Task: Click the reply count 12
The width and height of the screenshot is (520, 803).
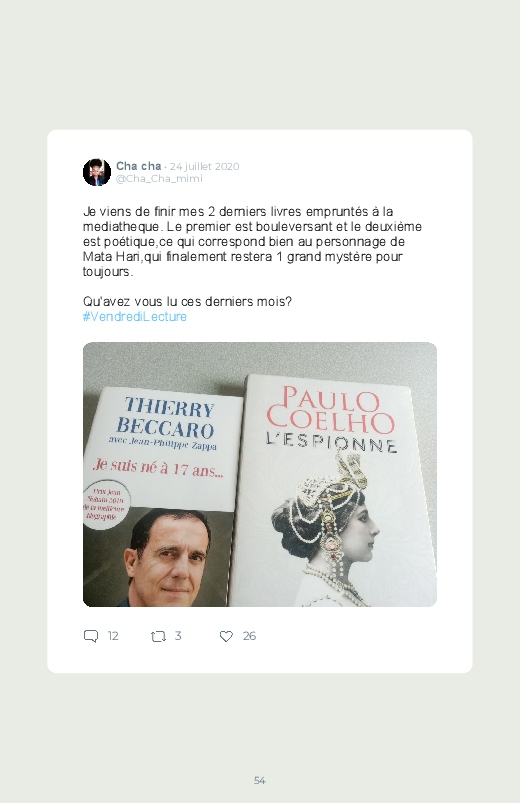Action: 113,636
